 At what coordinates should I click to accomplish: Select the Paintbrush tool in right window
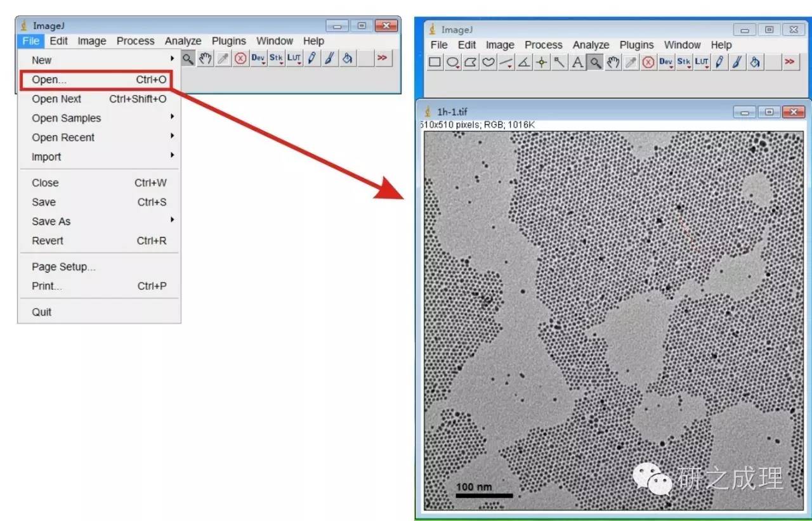[x=737, y=61]
